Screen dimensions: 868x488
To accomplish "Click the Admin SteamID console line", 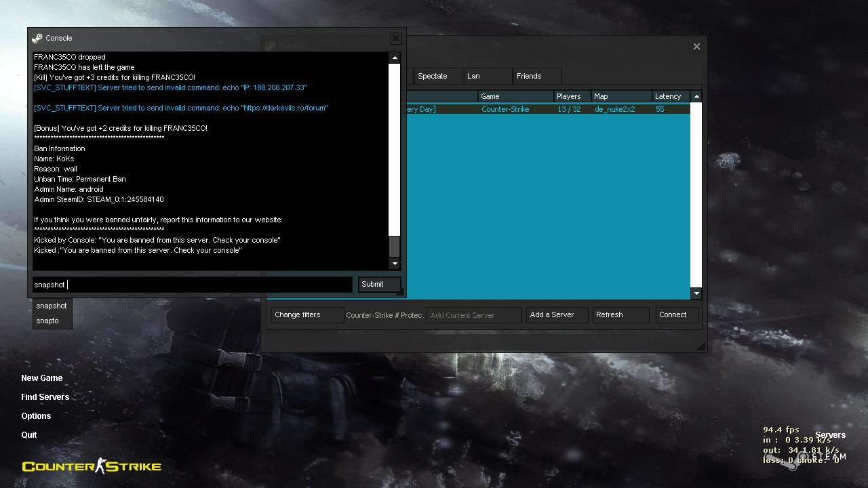I will (99, 199).
